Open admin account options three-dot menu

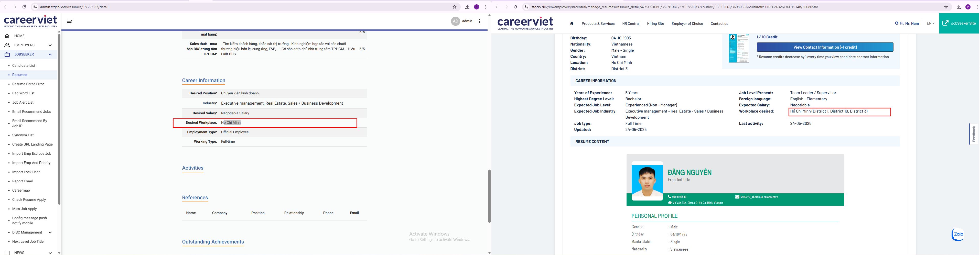click(x=479, y=21)
